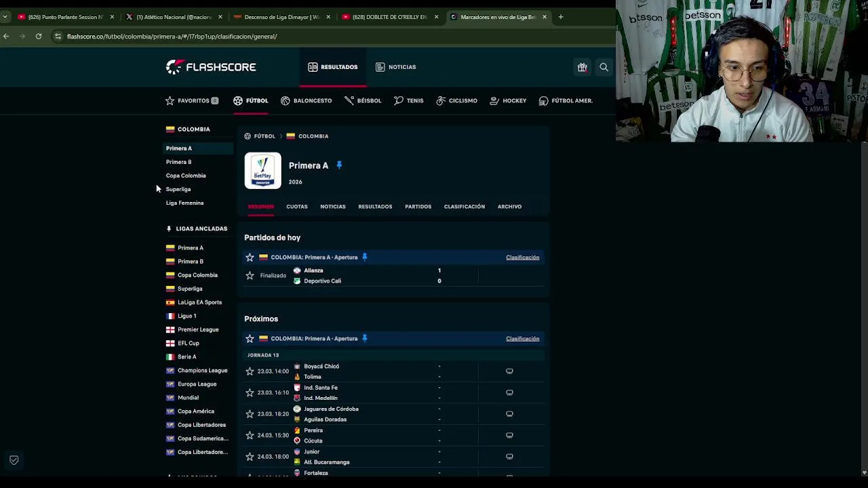868x488 pixels.
Task: Switch to CUOTAS tab
Action: [x=296, y=207]
